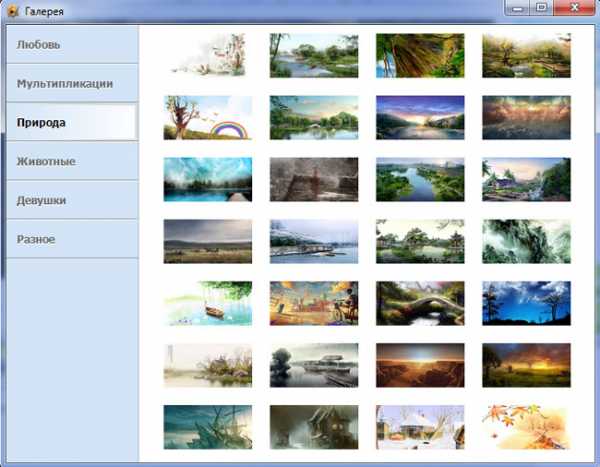Viewport: 600px width, 467px height.
Task: Maximize the Галерея window
Action: pos(541,8)
